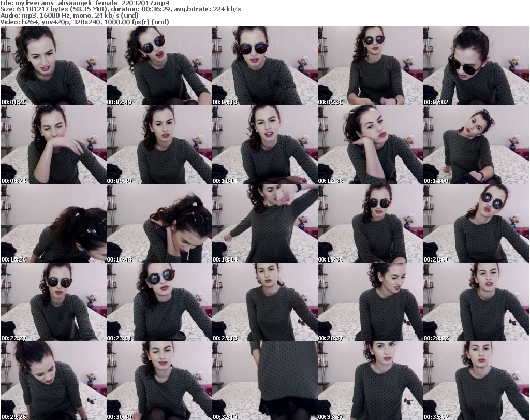The image size is (530, 420).
Task: Click the thumbnail marked 00:21:01
Action: pyautogui.click(x=476, y=224)
